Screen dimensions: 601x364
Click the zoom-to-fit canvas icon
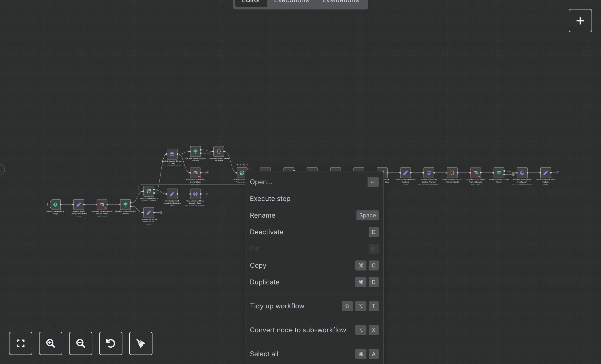tap(21, 343)
